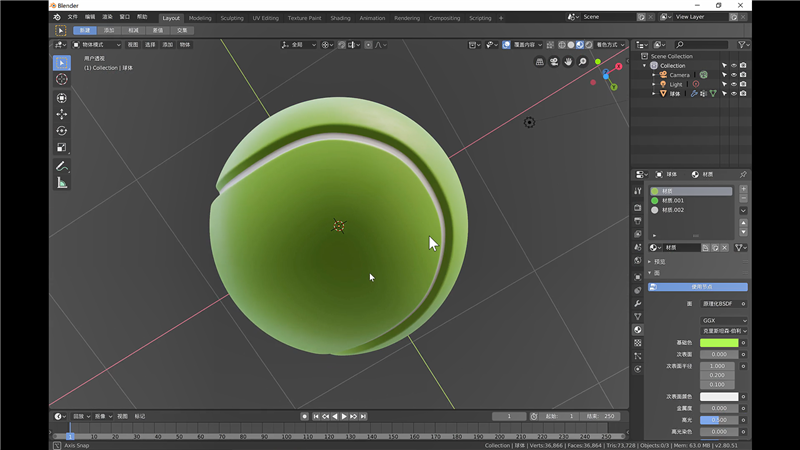Image resolution: width=800 pixels, height=450 pixels.
Task: Click the green 基础色 base color swatch
Action: click(x=719, y=343)
